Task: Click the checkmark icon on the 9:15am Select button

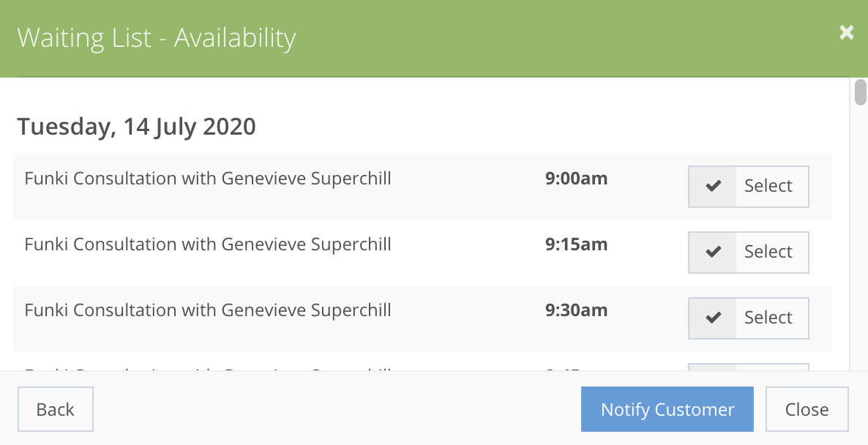Action: 712,252
